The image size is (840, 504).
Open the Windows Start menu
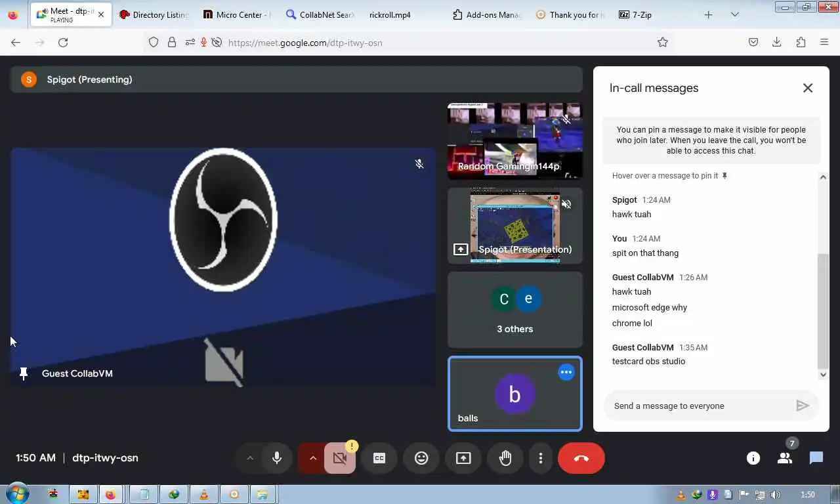click(16, 494)
